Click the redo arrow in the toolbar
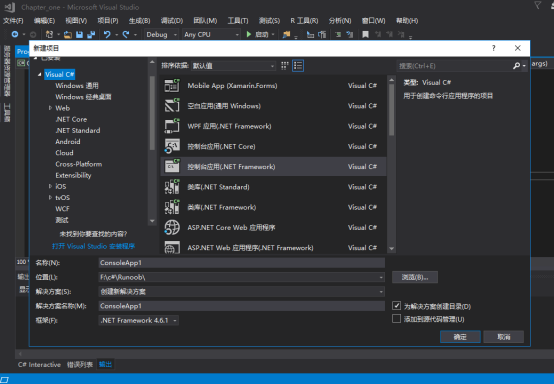The height and width of the screenshot is (384, 554). 126,34
